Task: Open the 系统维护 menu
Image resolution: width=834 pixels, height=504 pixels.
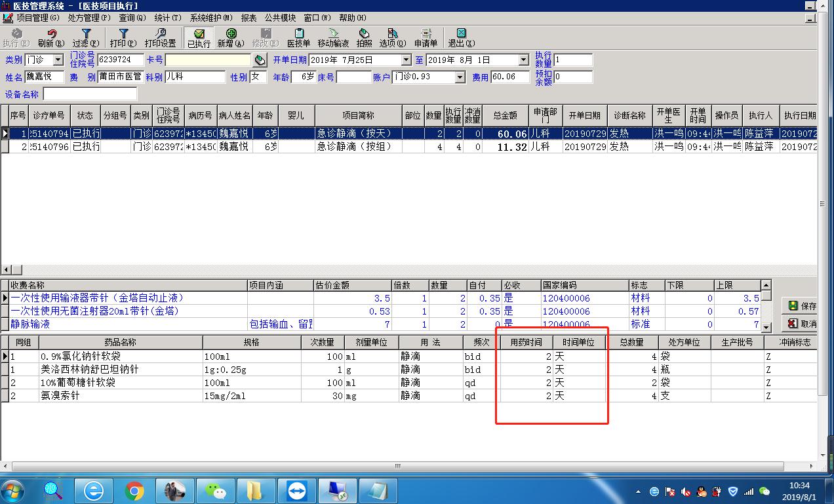Action: coord(210,18)
